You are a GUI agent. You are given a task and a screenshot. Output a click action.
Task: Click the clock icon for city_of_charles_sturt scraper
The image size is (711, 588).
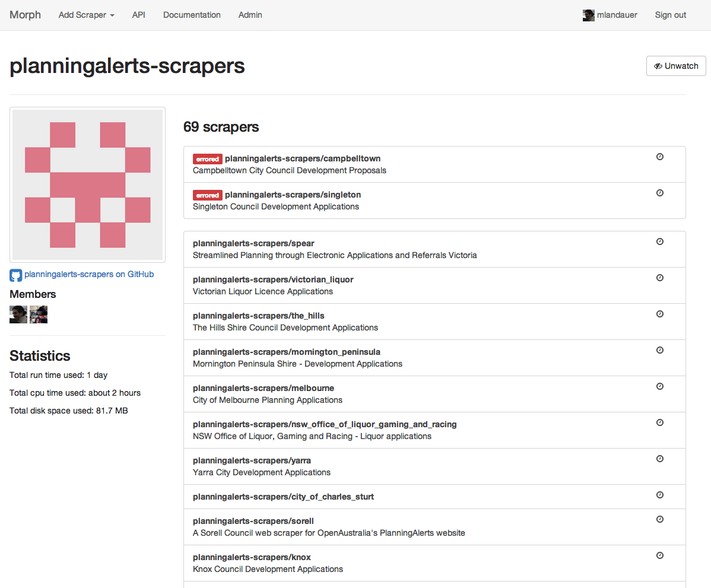[x=660, y=495]
